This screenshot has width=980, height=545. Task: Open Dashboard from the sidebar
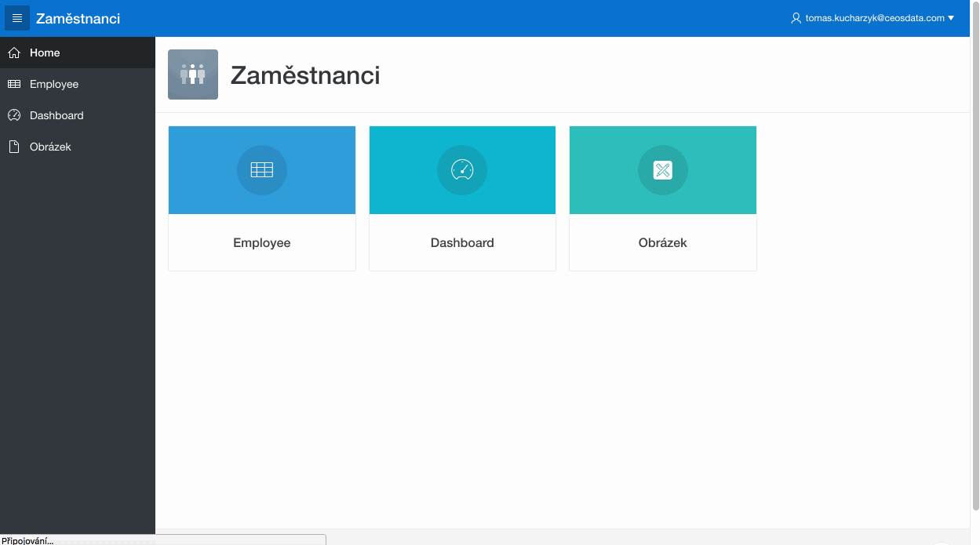coord(56,115)
